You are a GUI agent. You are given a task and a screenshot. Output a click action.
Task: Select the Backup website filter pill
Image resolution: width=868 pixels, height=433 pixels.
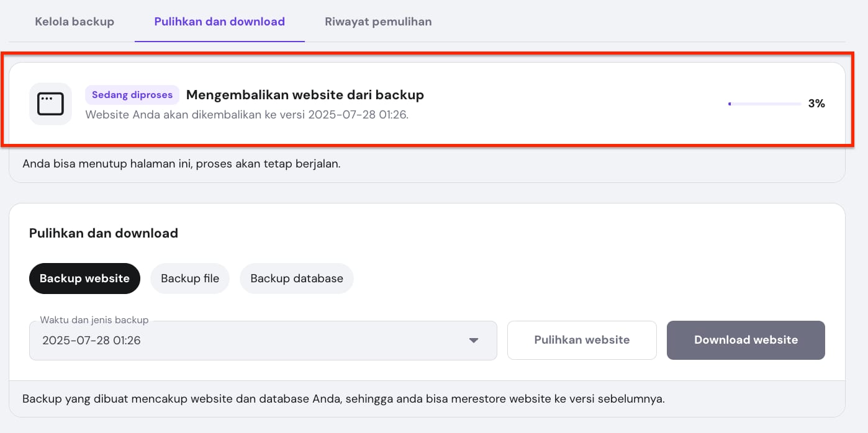[x=84, y=279]
